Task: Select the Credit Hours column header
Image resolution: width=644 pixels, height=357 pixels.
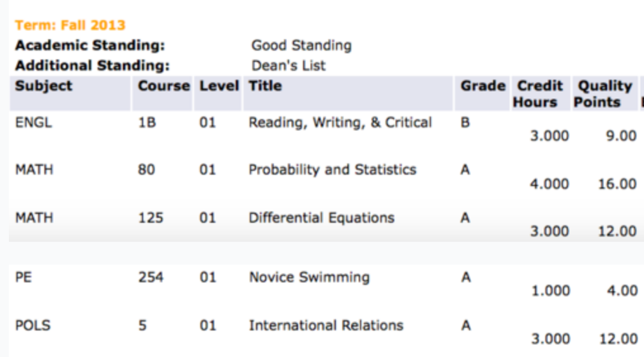Action: (x=539, y=94)
